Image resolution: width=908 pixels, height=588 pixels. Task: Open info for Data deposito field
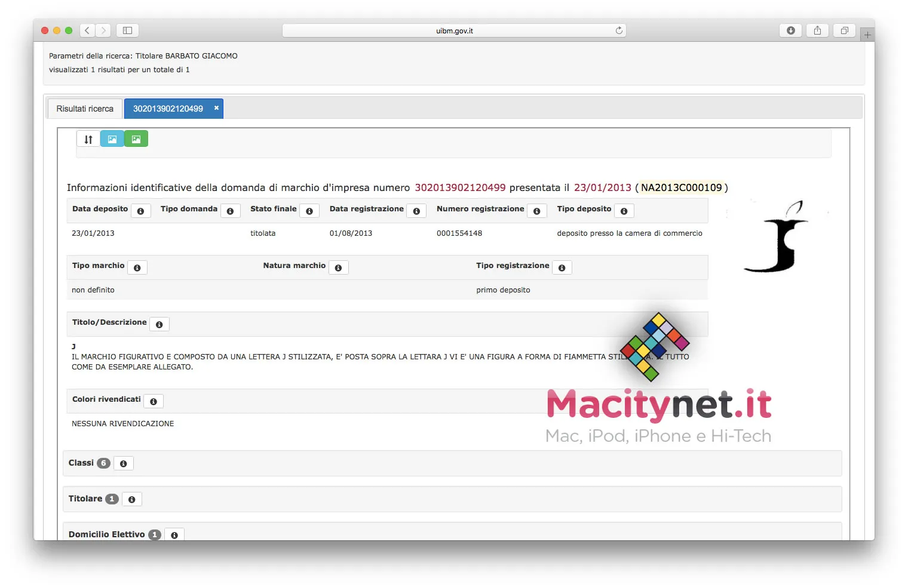(141, 210)
